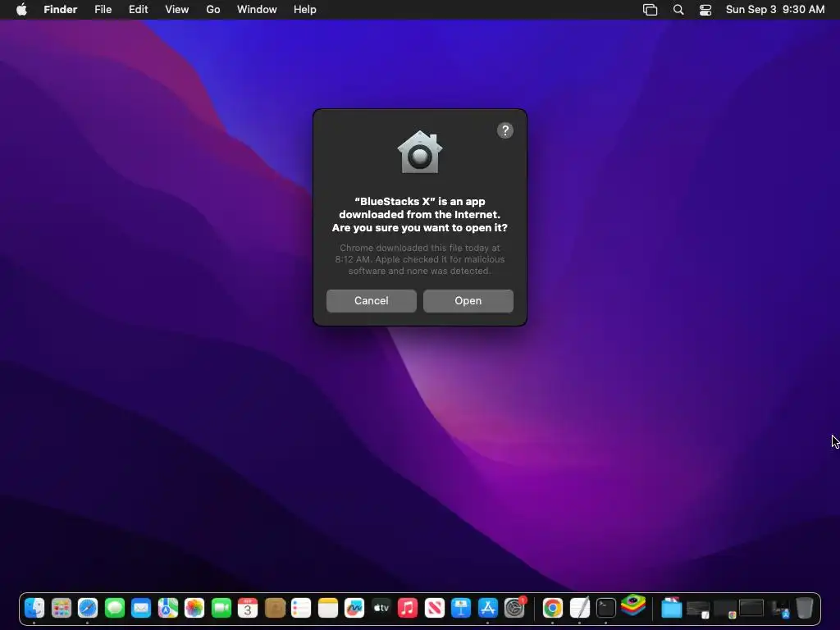Open the View menu

pyautogui.click(x=177, y=10)
